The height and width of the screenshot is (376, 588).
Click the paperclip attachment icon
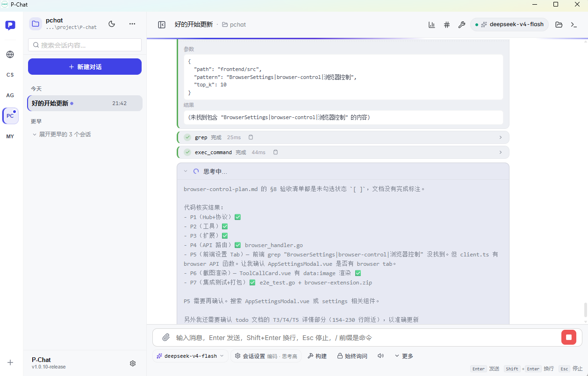(x=166, y=337)
